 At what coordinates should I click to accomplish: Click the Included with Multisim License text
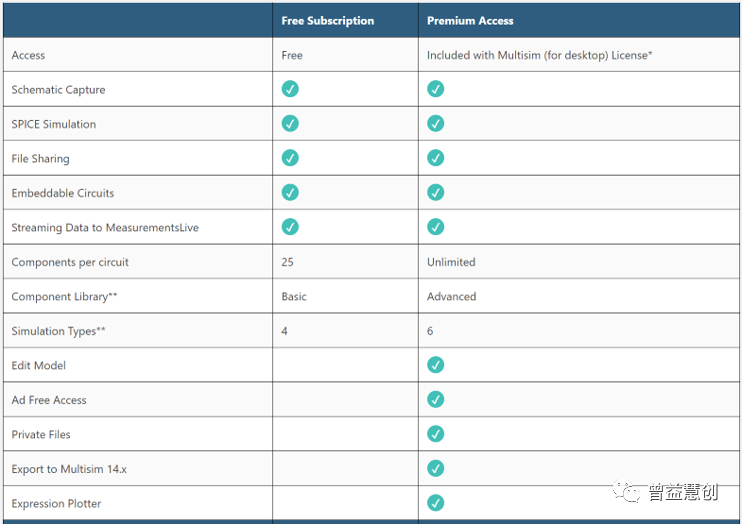pyautogui.click(x=539, y=55)
